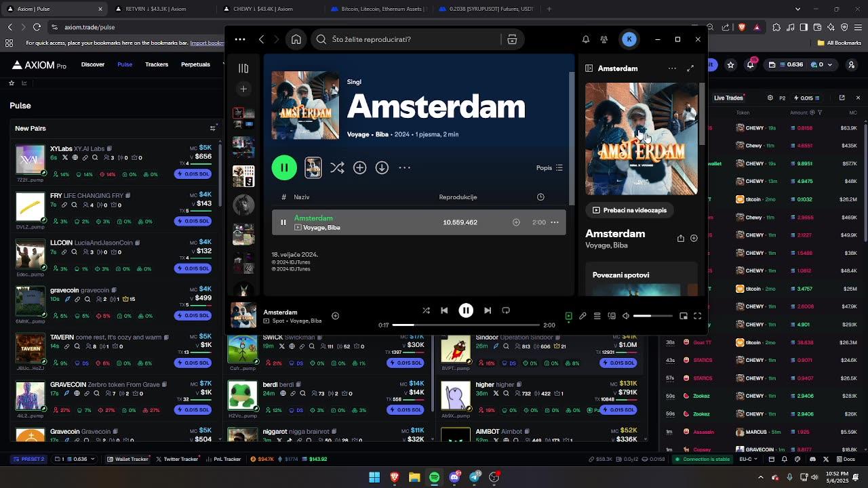Screen dimensions: 868x488
Task: Go to Spotify home
Action: [296, 39]
